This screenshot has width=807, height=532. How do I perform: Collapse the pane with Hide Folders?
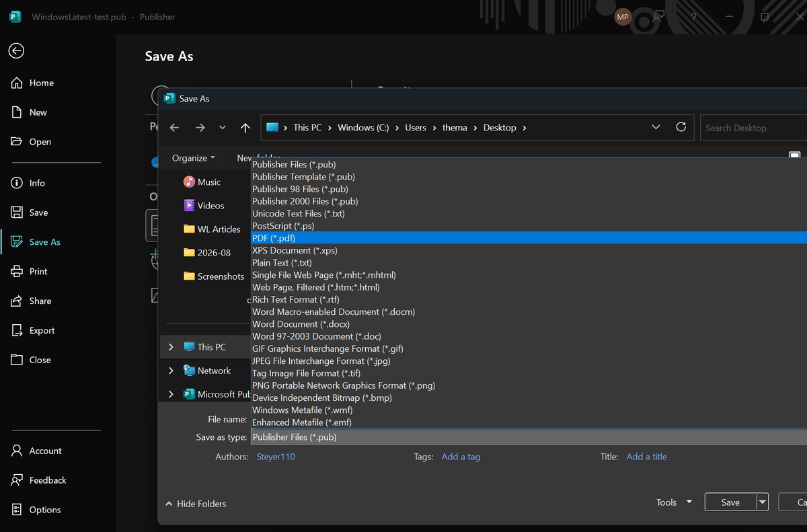pos(196,504)
